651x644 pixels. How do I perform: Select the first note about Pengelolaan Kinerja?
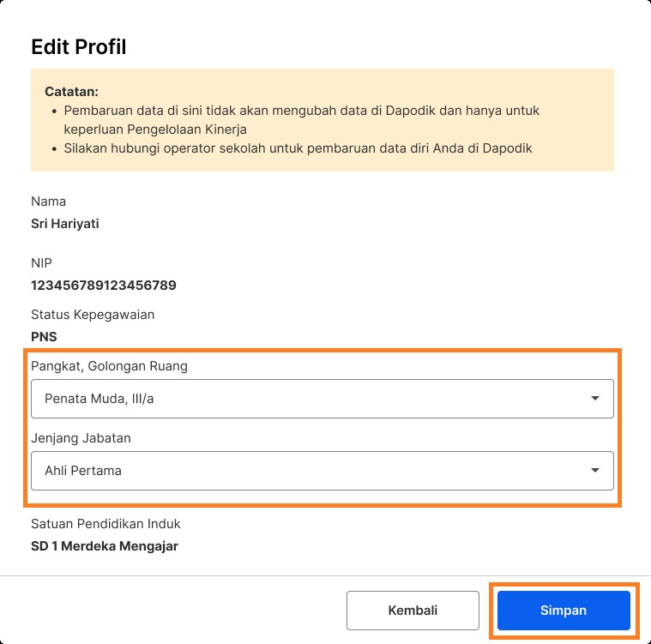300,120
